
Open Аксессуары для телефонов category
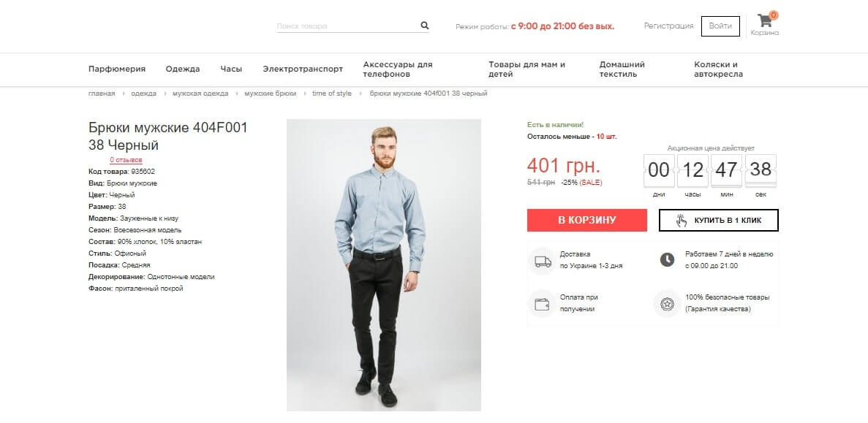(x=398, y=69)
